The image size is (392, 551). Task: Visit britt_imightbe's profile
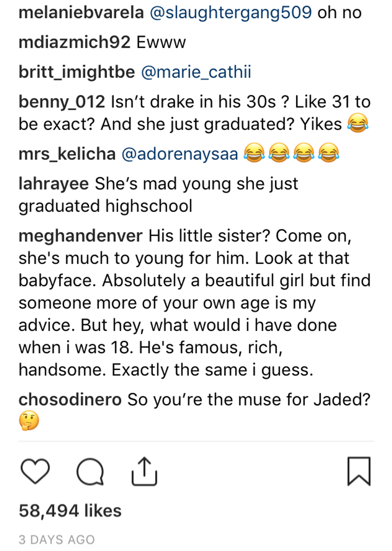click(77, 72)
